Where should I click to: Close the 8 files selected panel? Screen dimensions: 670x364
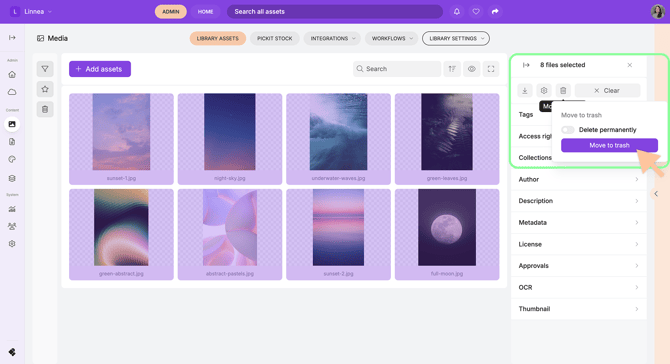pos(629,65)
